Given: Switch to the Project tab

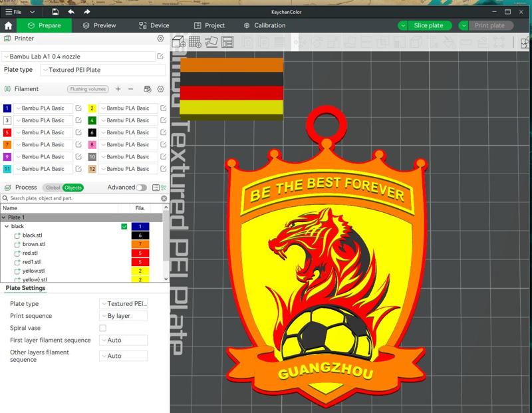Looking at the screenshot, I should 209,25.
